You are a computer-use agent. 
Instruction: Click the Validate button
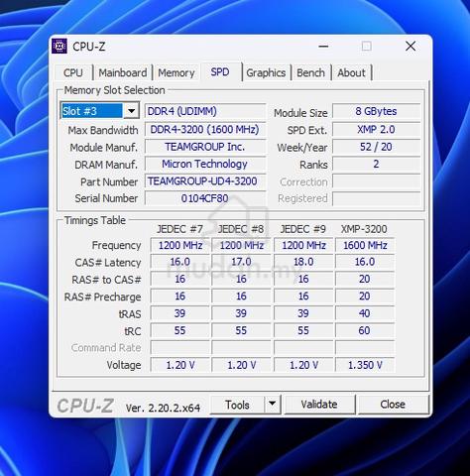tap(319, 405)
